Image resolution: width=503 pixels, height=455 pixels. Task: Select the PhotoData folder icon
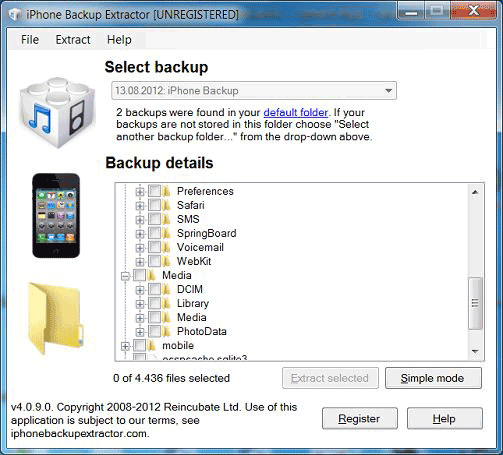[x=167, y=331]
